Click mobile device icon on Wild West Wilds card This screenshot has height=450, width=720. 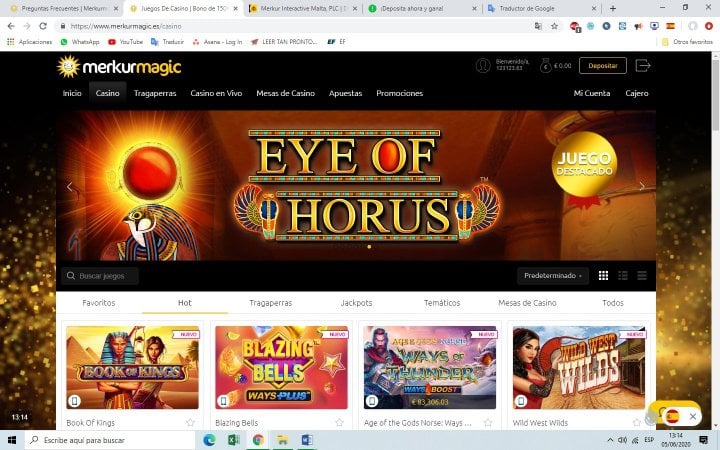point(521,401)
